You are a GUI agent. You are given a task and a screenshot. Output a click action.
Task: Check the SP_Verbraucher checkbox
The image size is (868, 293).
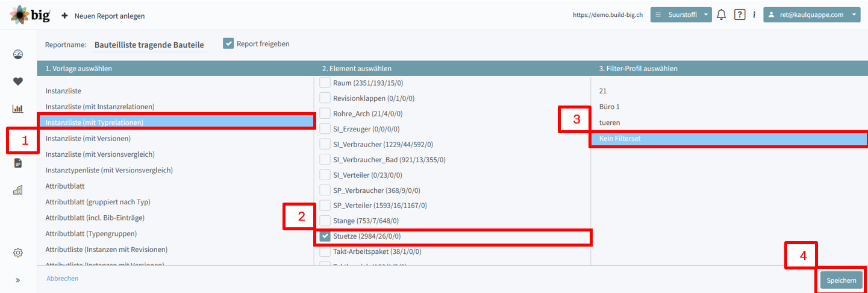point(325,190)
